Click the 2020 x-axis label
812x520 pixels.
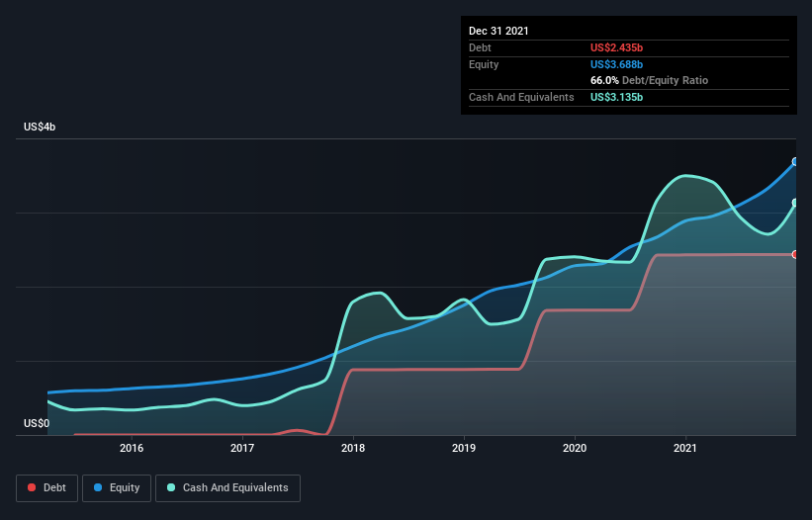[x=575, y=448]
